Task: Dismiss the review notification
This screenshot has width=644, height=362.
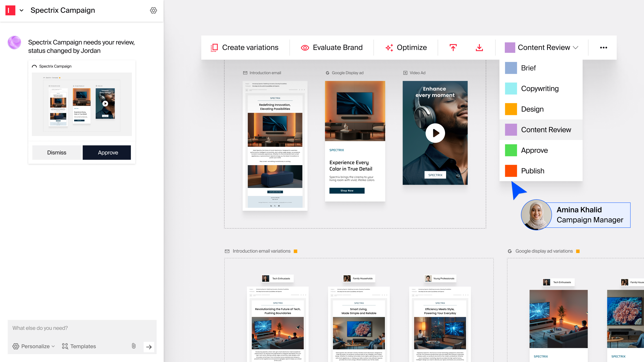Action: click(57, 152)
